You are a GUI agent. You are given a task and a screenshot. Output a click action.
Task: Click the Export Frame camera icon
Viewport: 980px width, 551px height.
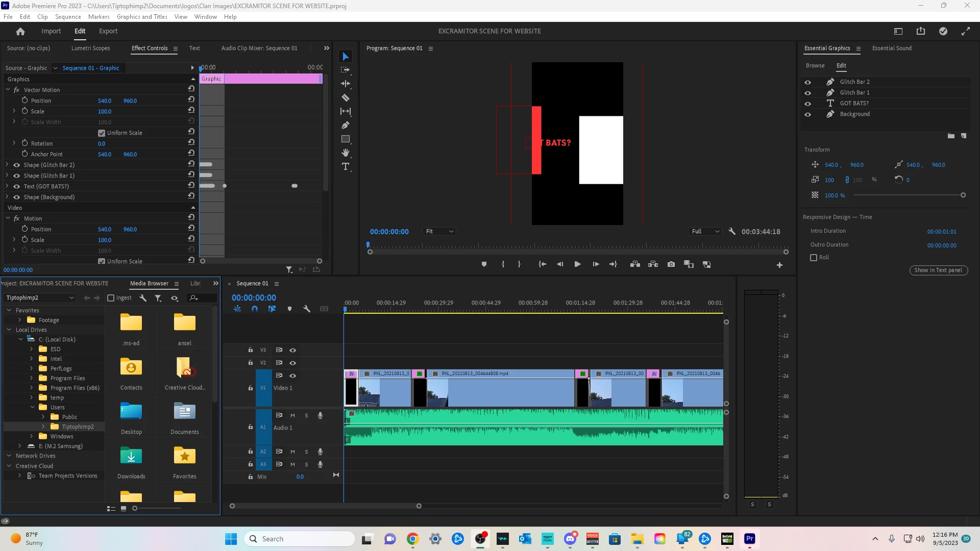tap(671, 264)
